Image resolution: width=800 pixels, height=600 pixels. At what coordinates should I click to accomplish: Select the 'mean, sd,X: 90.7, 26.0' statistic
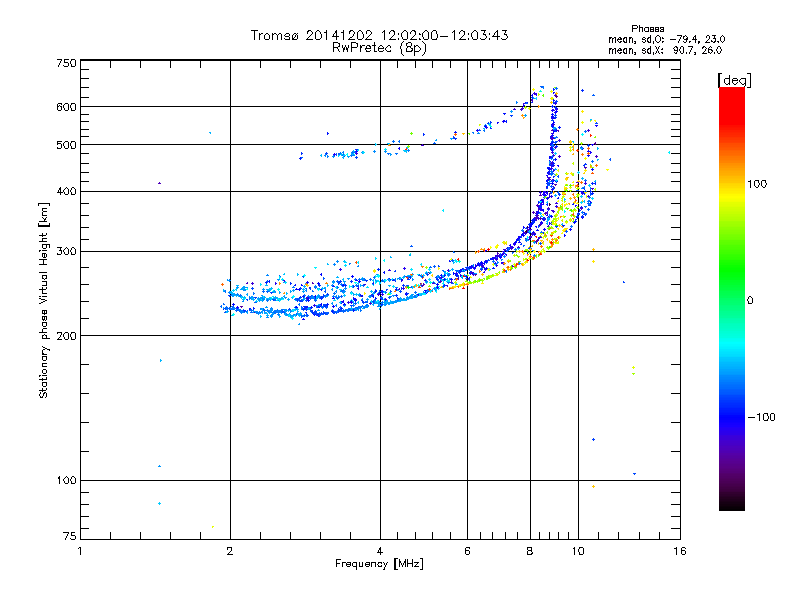point(665,50)
